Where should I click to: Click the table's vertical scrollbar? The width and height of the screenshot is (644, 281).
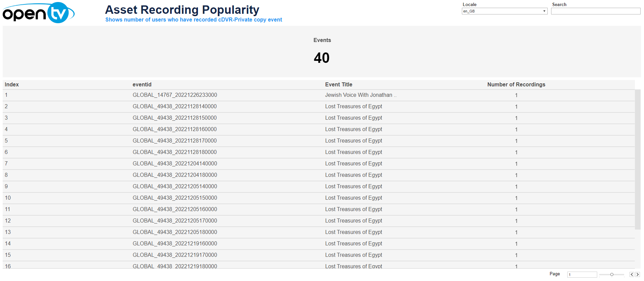click(638, 160)
